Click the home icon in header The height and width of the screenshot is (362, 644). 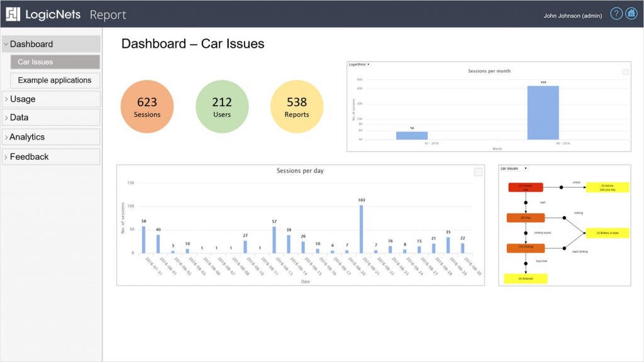pos(631,14)
